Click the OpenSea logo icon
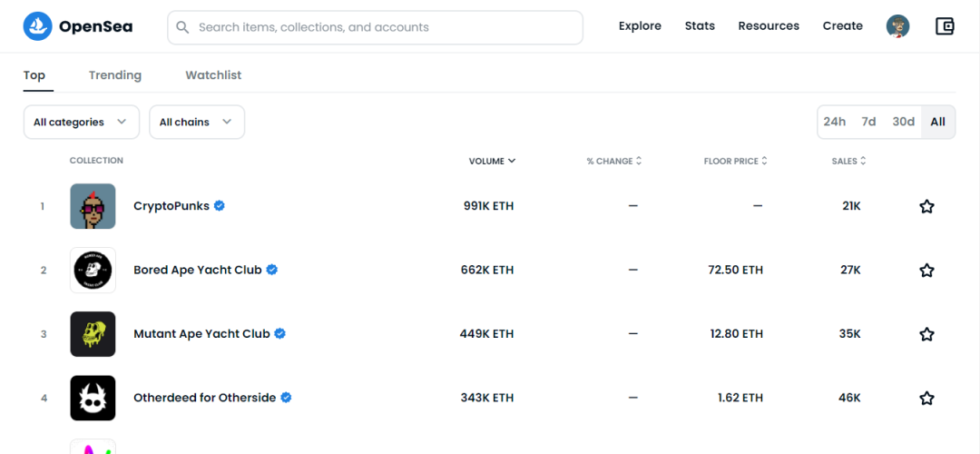 pos(38,26)
